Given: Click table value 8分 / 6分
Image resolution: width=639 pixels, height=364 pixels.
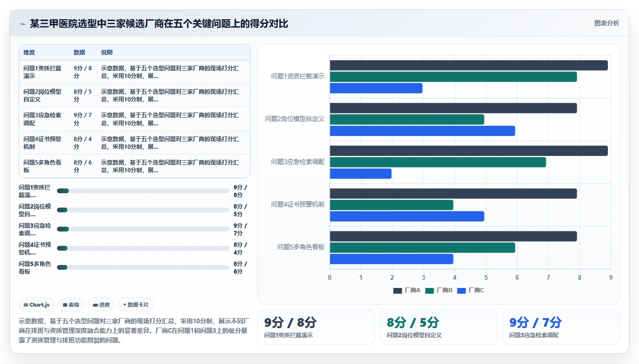Looking at the screenshot, I should click(83, 166).
